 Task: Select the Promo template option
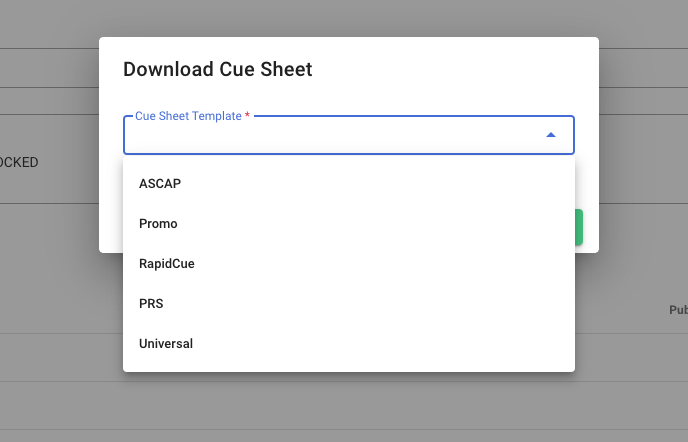coord(158,224)
